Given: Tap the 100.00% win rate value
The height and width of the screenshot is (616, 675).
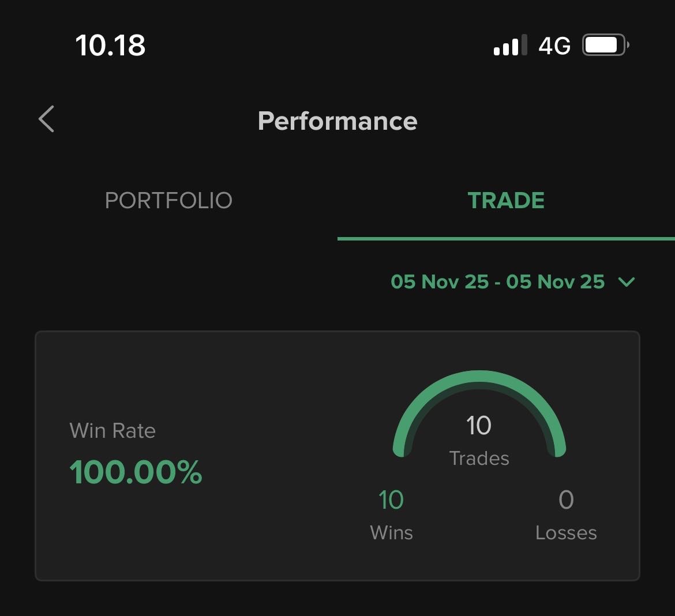Looking at the screenshot, I should tap(136, 472).
